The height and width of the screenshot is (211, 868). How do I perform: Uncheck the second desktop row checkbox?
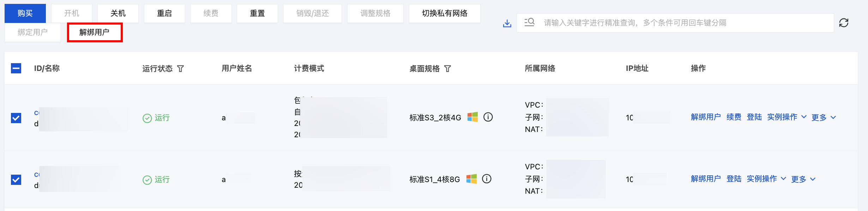tap(16, 180)
